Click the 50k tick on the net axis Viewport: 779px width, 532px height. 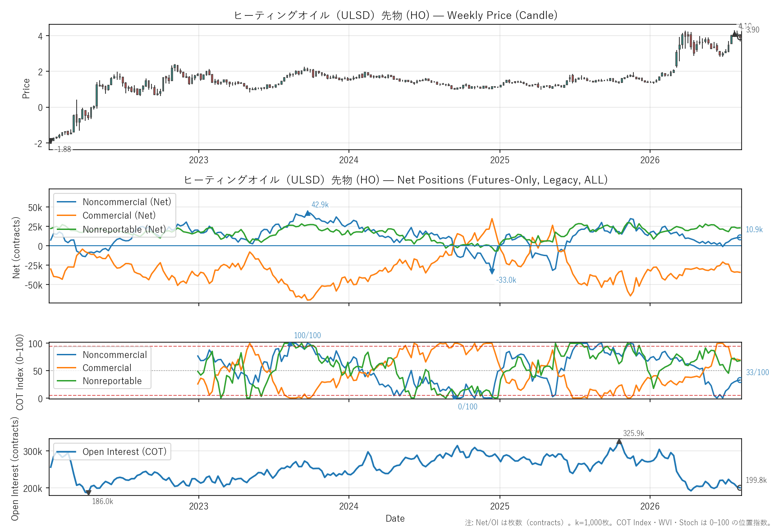[35, 208]
